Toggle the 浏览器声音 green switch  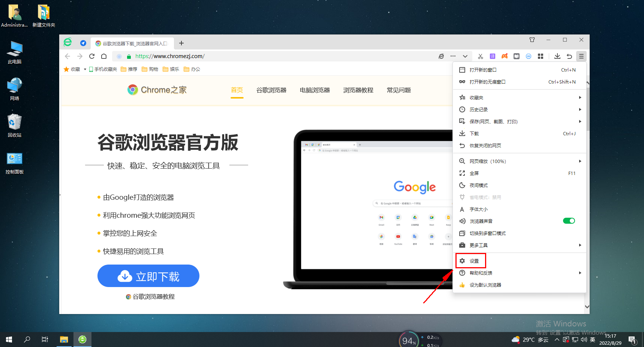(x=569, y=221)
